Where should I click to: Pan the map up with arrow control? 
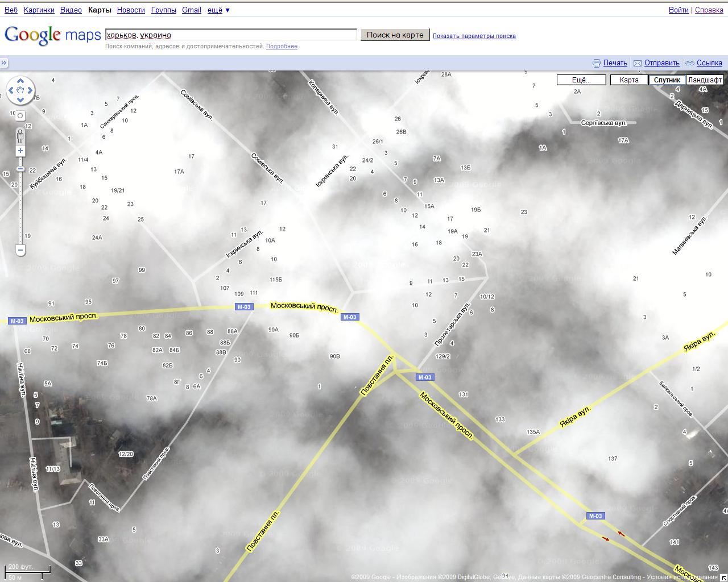coord(20,81)
